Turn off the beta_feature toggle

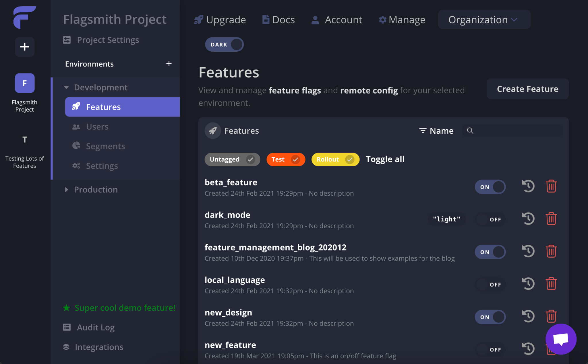pyautogui.click(x=490, y=187)
